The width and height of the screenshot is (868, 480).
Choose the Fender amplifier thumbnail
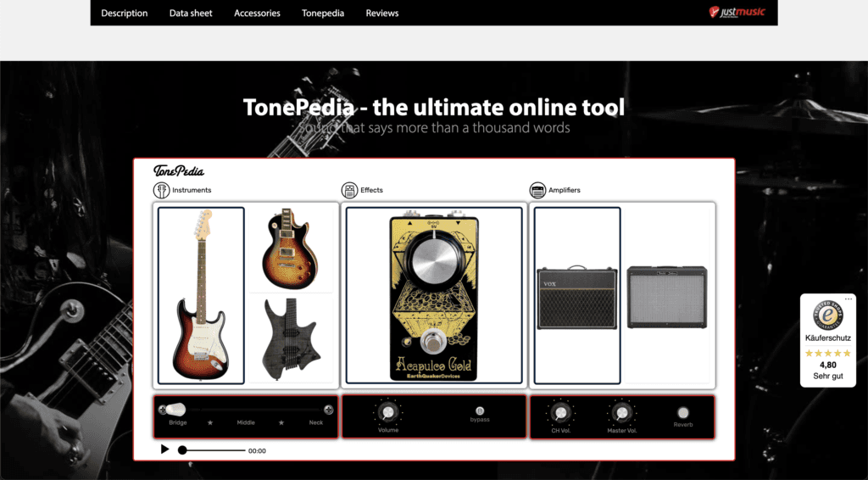(666, 297)
